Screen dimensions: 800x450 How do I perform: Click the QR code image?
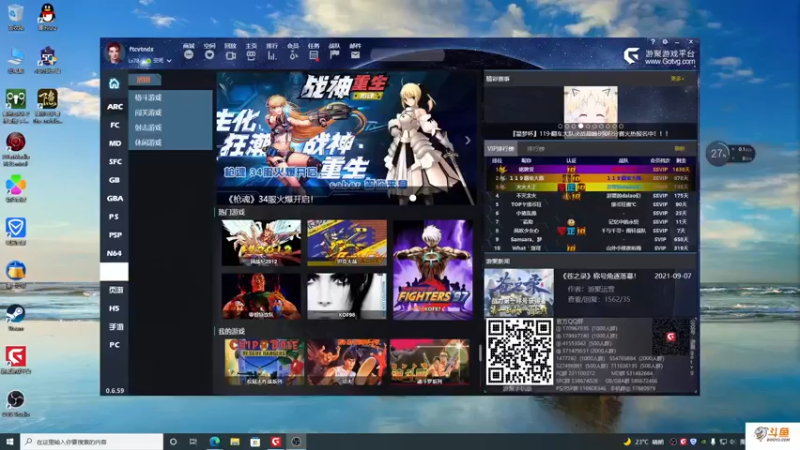point(519,352)
